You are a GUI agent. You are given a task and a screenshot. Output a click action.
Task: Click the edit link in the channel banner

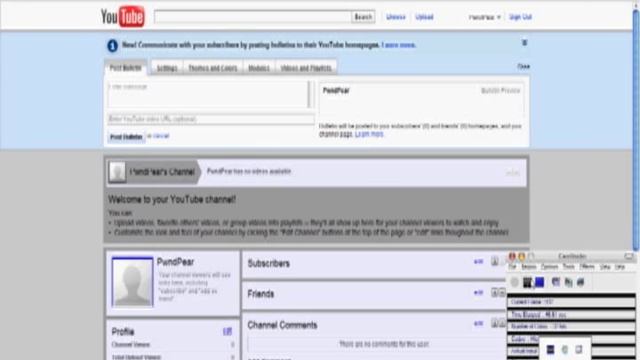coord(513,173)
